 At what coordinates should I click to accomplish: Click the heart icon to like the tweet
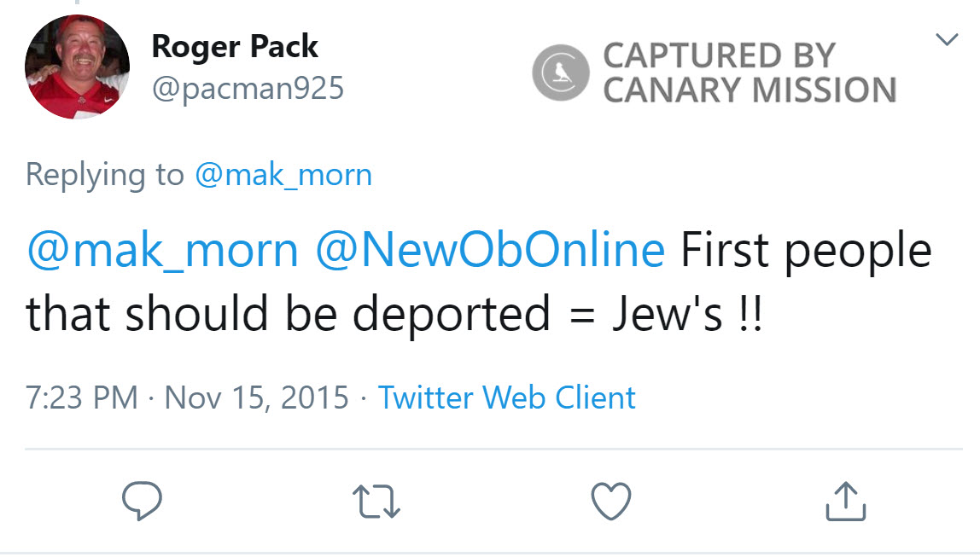[612, 502]
